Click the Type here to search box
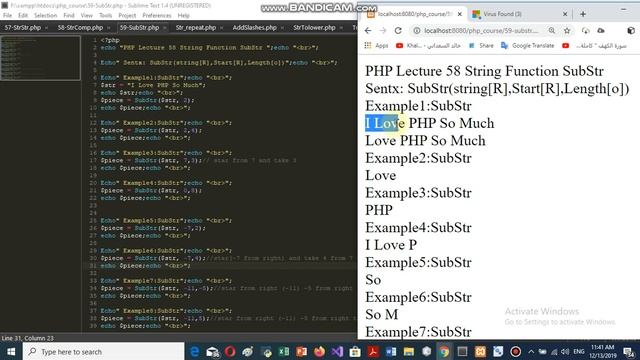Image resolution: width=640 pixels, height=360 pixels. [104, 351]
